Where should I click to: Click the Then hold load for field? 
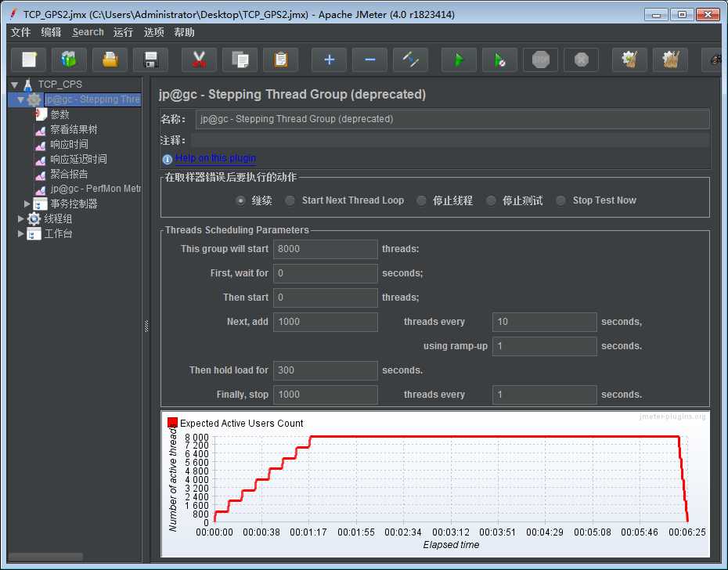[326, 370]
